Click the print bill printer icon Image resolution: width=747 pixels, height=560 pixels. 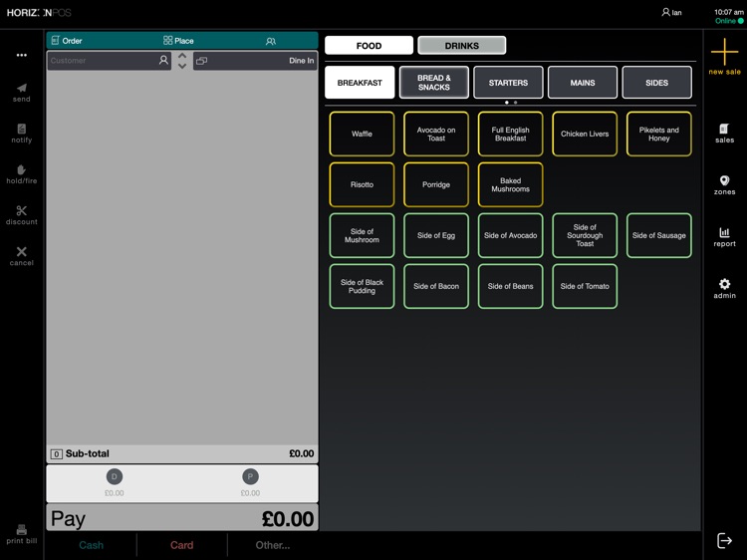click(22, 530)
